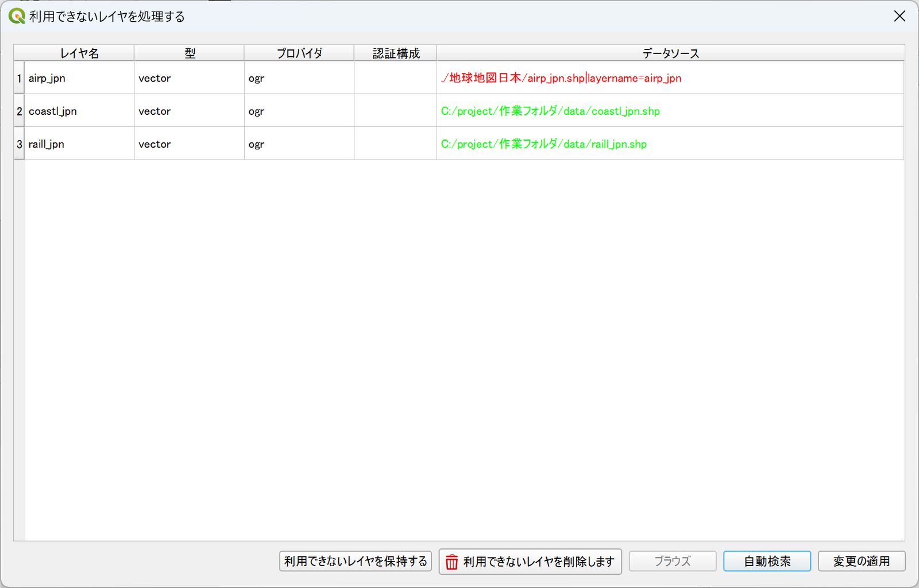
Task: Click the 変更の適用 button
Action: (x=862, y=561)
